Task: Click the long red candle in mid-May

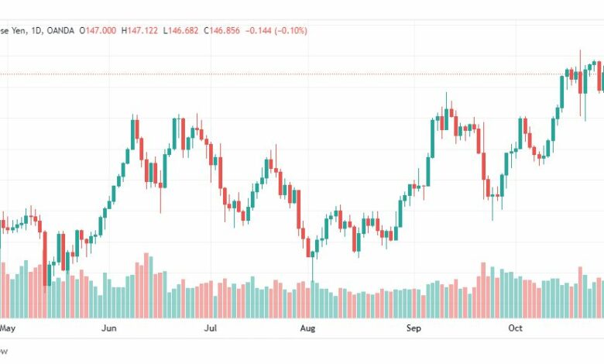Action: 45,258
